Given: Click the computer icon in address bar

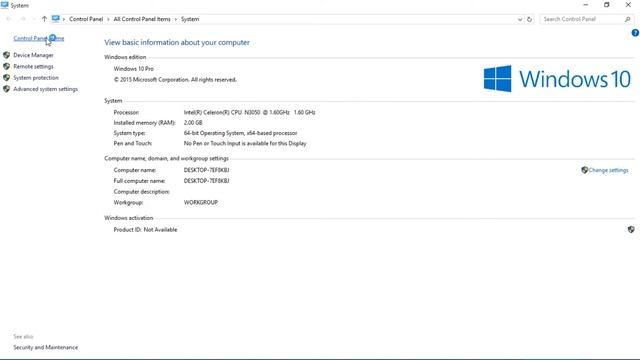Looking at the screenshot, I should [56, 19].
